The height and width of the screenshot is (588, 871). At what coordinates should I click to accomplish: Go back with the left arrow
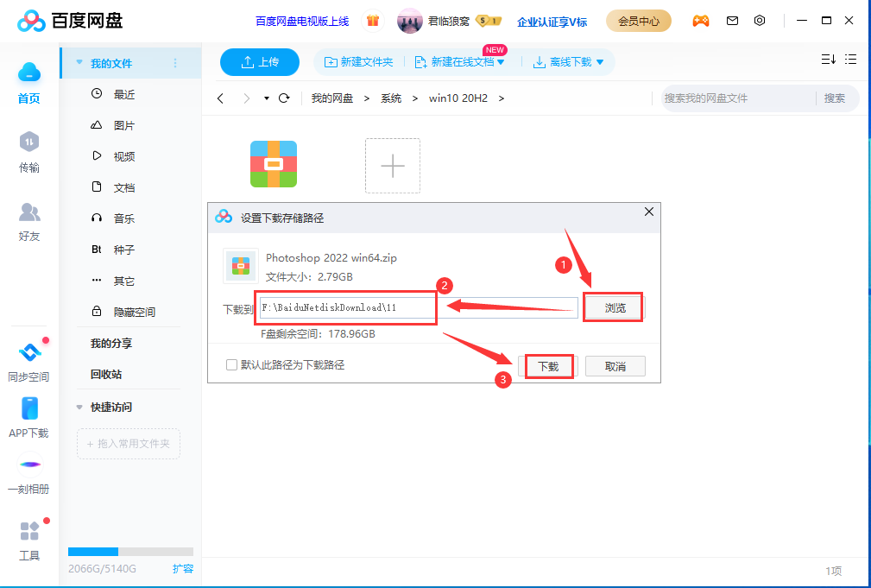pos(220,98)
